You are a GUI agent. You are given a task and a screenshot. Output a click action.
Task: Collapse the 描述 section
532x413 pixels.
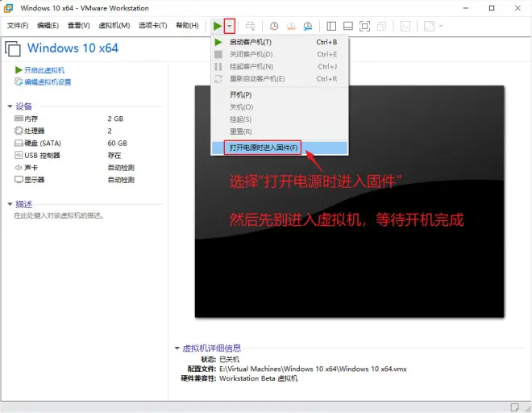pyautogui.click(x=10, y=204)
